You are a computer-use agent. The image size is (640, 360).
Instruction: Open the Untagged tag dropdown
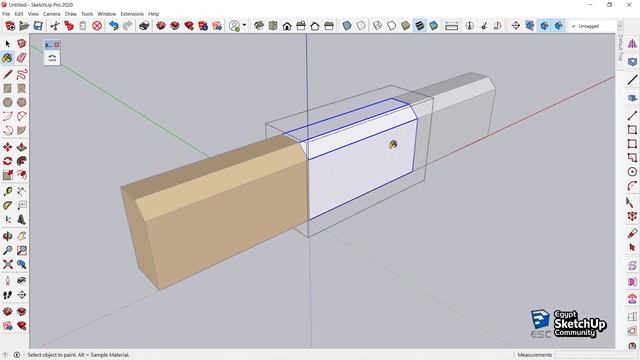593,26
